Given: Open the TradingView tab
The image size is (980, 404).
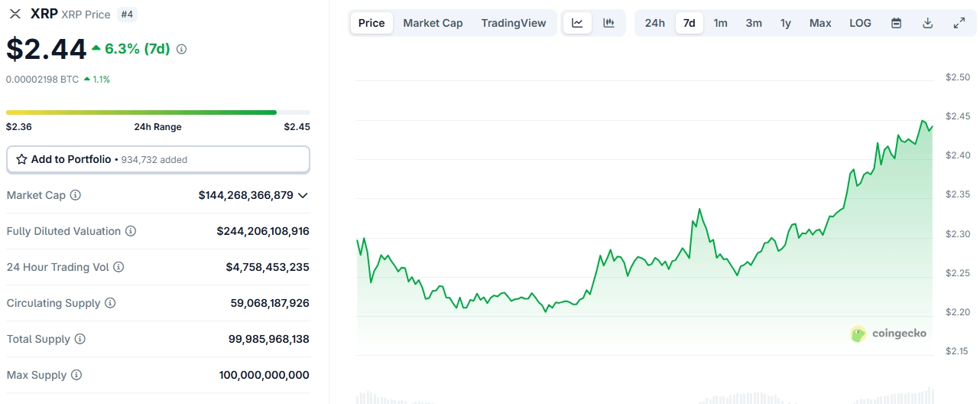Looking at the screenshot, I should coord(514,23).
